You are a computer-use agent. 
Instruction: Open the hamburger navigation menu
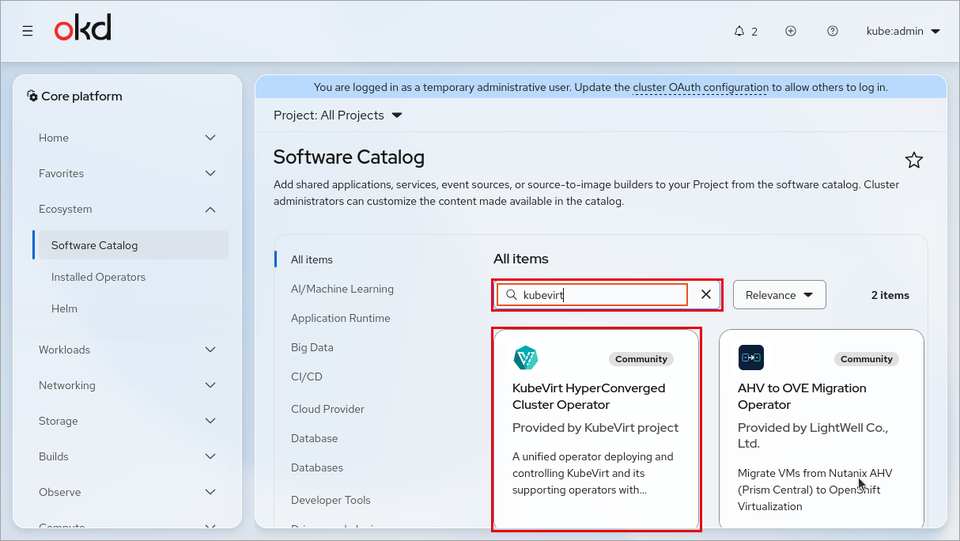coord(28,31)
